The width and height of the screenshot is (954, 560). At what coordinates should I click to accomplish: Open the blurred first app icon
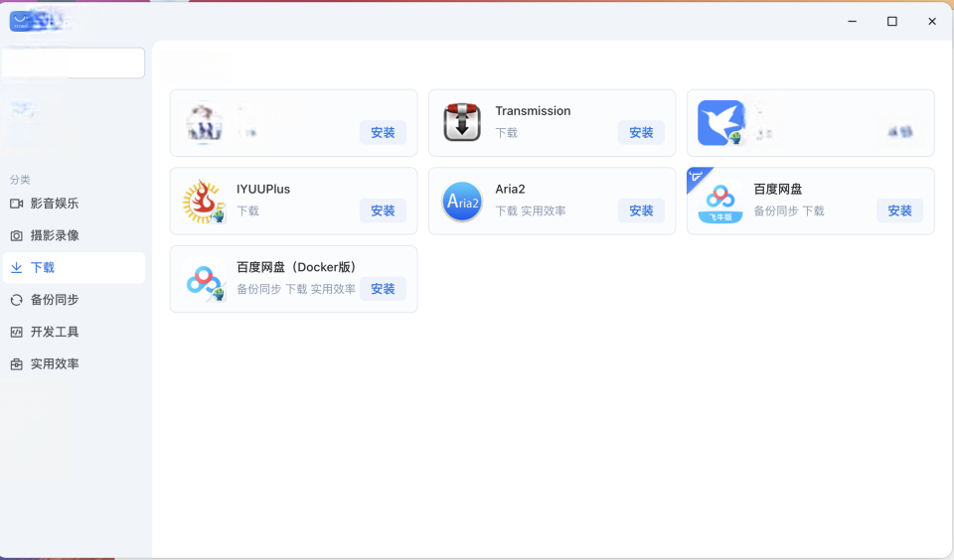point(204,123)
